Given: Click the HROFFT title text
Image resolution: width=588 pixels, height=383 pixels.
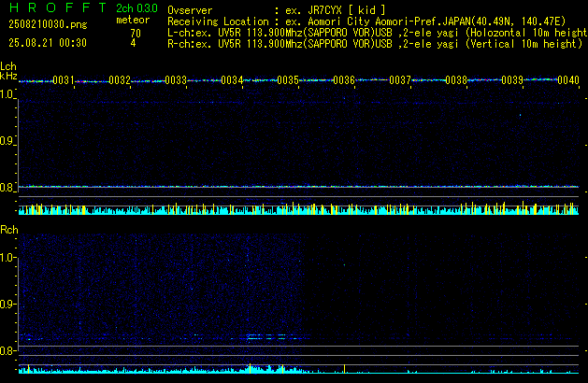Looking at the screenshot, I should [58, 7].
